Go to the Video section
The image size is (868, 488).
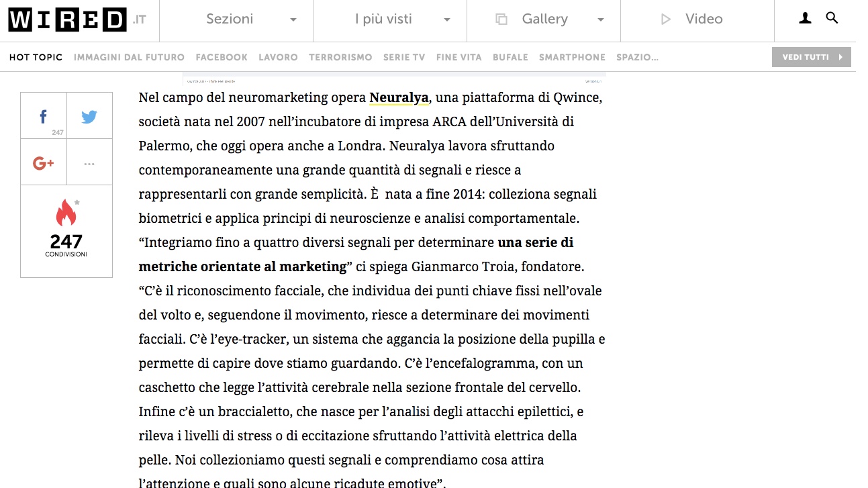[697, 19]
